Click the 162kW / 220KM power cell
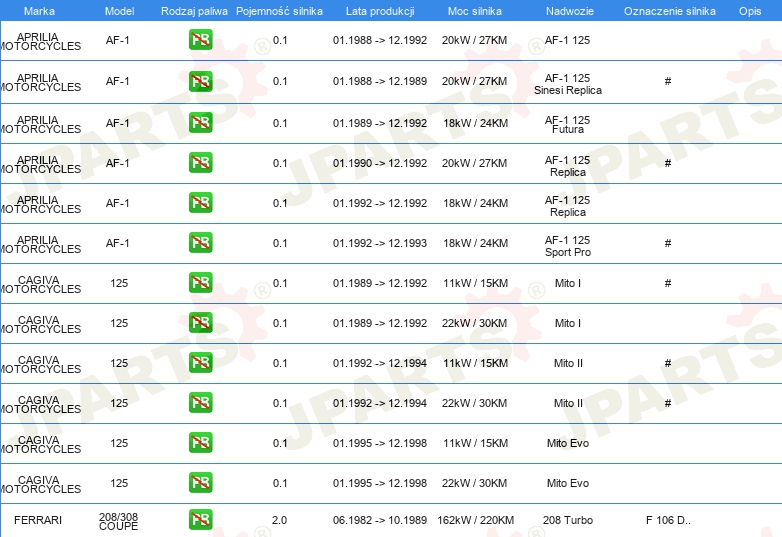The width and height of the screenshot is (782, 537). (475, 520)
